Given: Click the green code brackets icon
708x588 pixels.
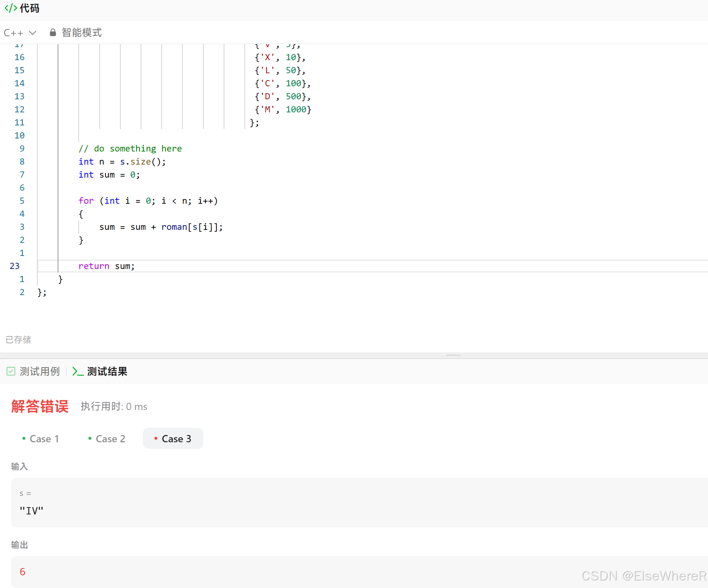Looking at the screenshot, I should tap(11, 8).
